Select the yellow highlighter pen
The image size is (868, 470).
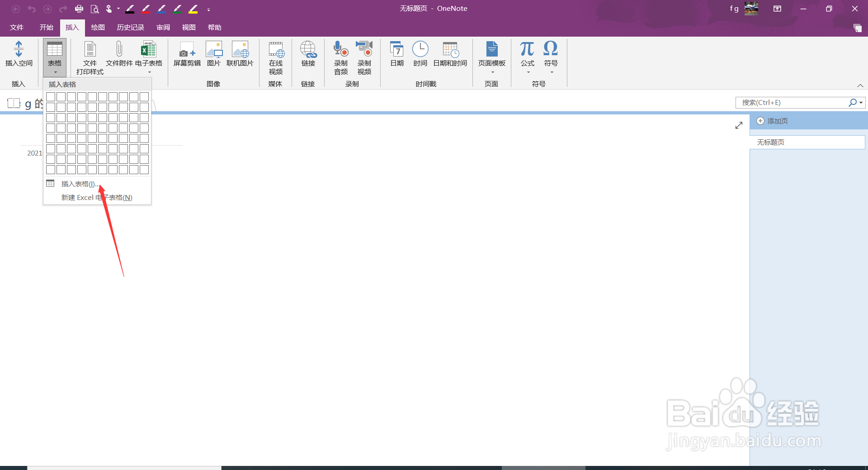point(193,9)
